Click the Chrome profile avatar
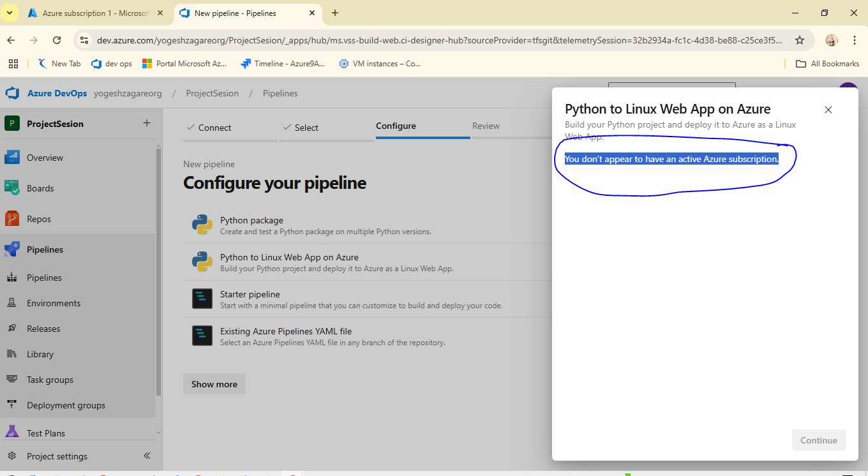The width and height of the screenshot is (868, 476). click(831, 40)
